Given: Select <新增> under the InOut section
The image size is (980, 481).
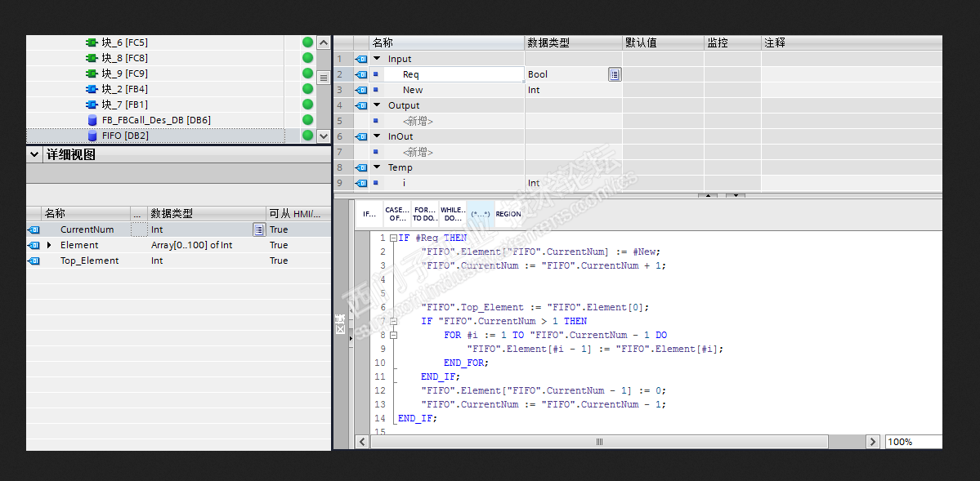Looking at the screenshot, I should tap(418, 152).
